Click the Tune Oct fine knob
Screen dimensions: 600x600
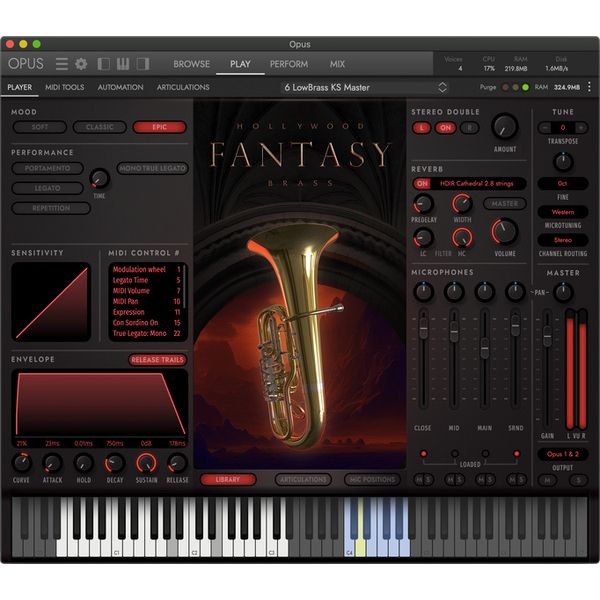pos(563,161)
